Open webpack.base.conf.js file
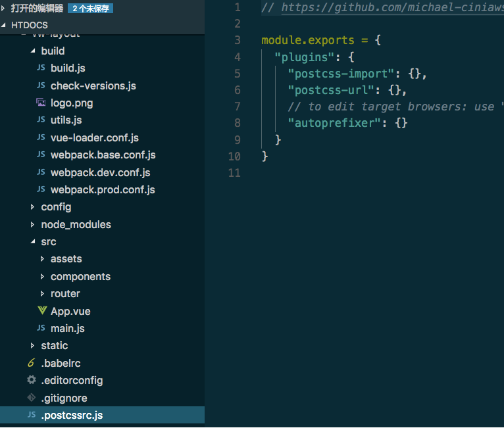Viewport: 504px width, 428px height. click(x=102, y=155)
